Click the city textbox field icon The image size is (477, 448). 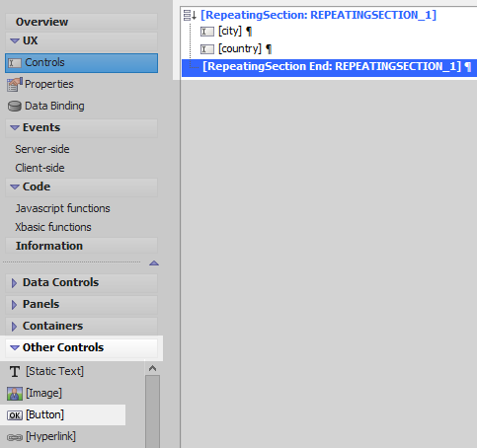coord(207,32)
